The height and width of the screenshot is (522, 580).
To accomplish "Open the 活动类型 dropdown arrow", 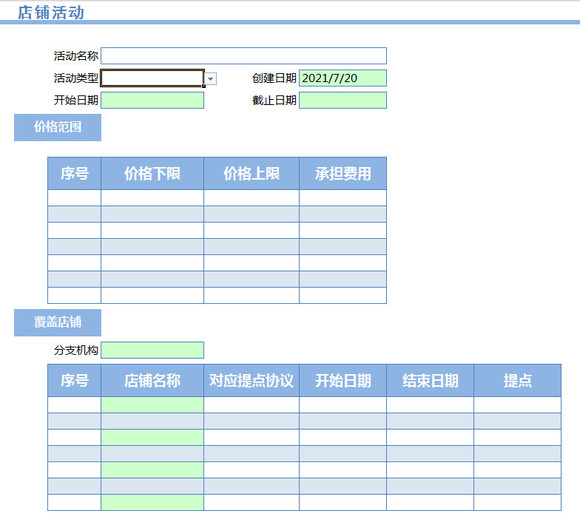I will click(210, 78).
